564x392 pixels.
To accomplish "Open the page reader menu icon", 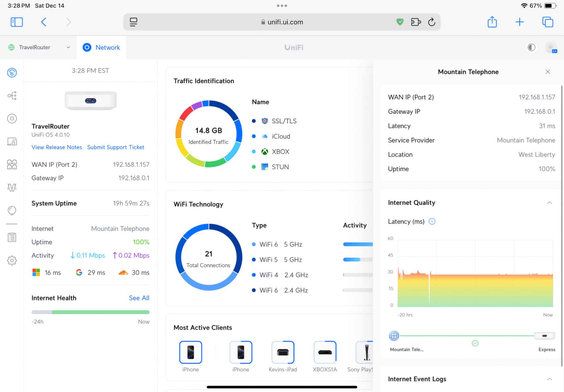I will [x=134, y=22].
